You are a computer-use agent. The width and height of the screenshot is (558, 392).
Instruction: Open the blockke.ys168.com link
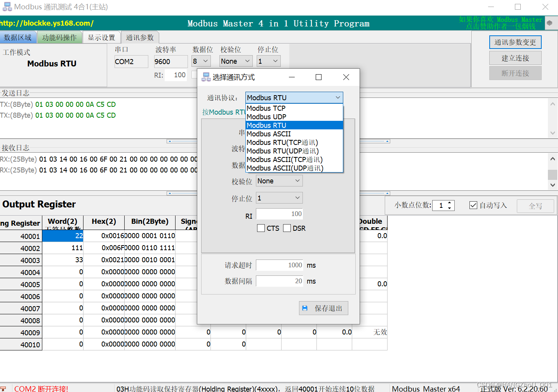coord(47,23)
